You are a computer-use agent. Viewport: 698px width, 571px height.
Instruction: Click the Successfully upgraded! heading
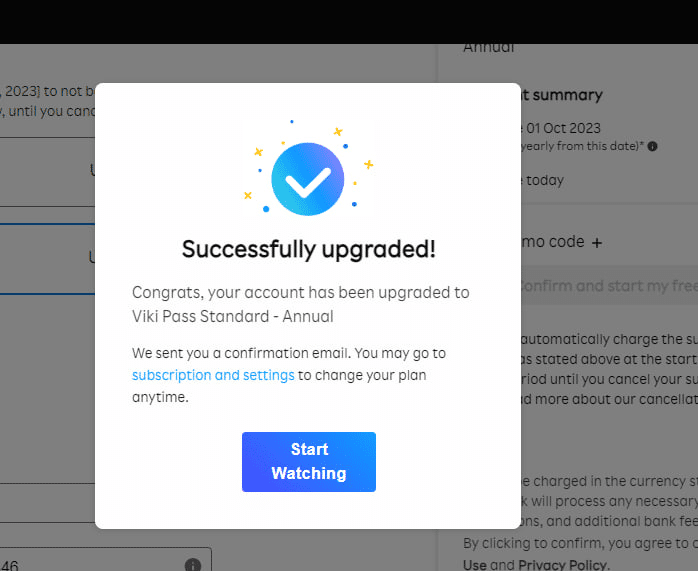pyautogui.click(x=308, y=250)
